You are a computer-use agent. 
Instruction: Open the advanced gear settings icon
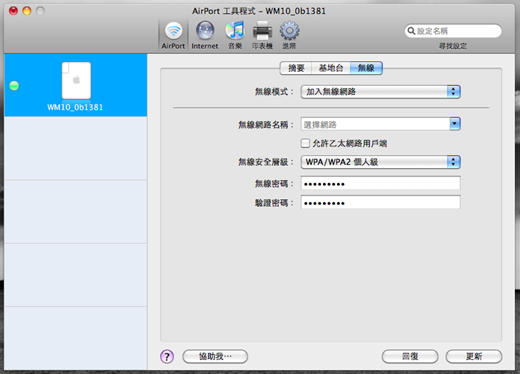click(289, 35)
